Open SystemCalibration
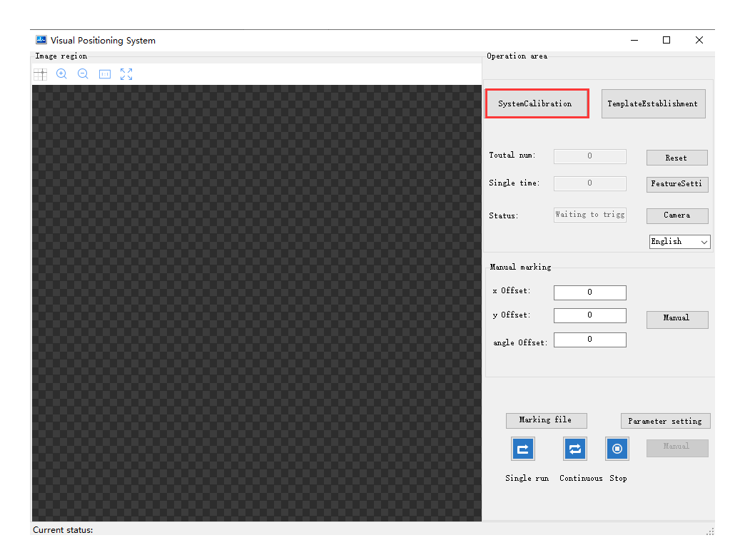This screenshot has width=740, height=560. pyautogui.click(x=537, y=103)
